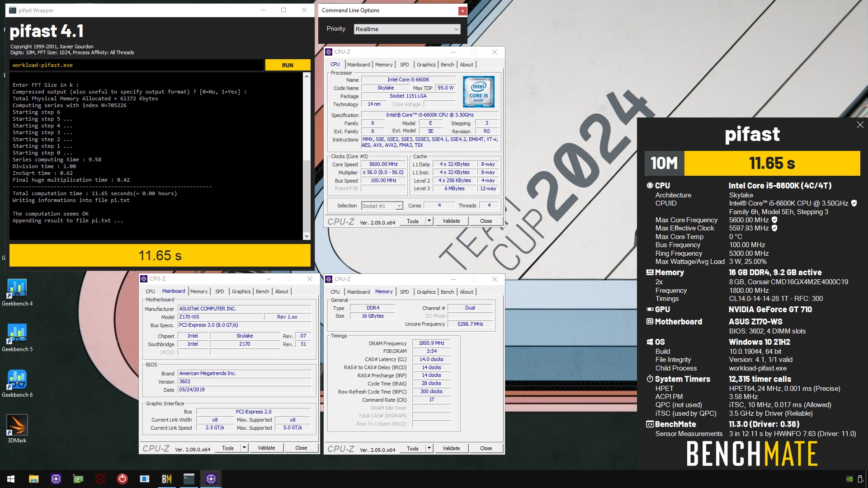Click the BenchMate BM taskbar icon
Image resolution: width=868 pixels, height=488 pixels.
click(x=167, y=479)
